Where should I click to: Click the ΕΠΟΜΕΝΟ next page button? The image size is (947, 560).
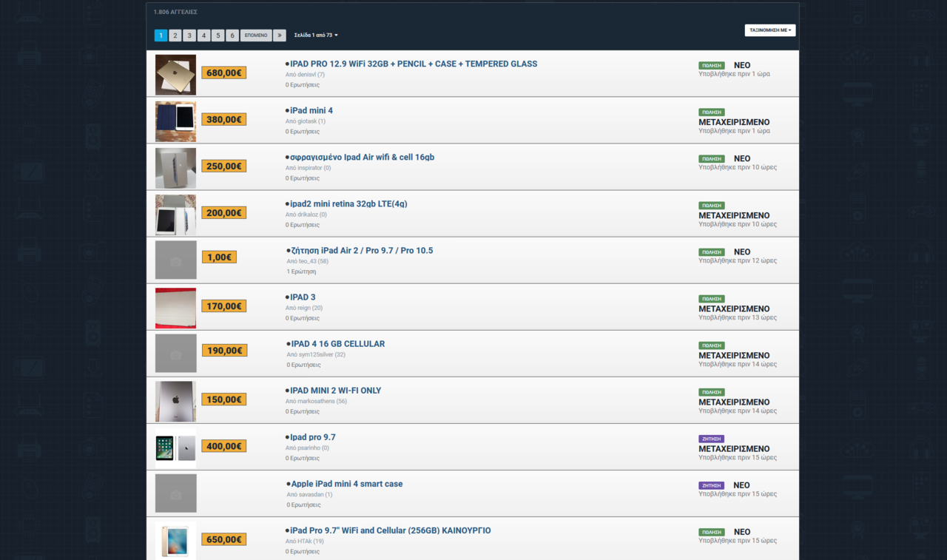point(256,36)
